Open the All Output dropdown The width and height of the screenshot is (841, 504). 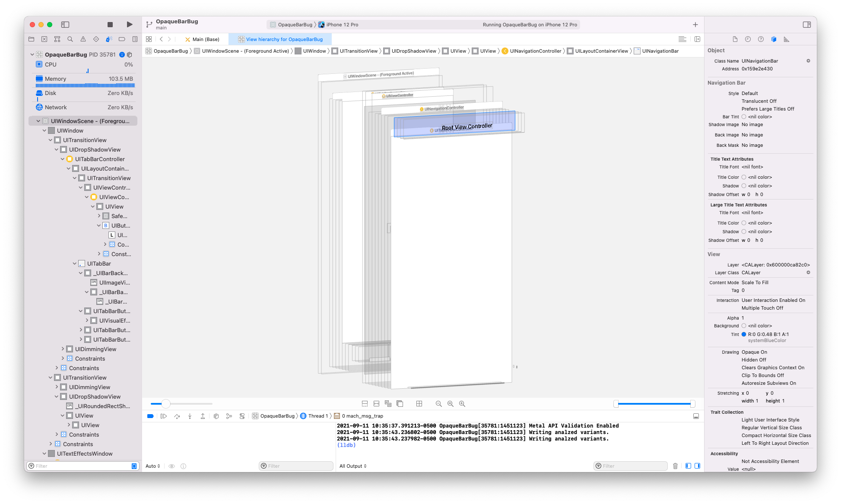click(353, 466)
